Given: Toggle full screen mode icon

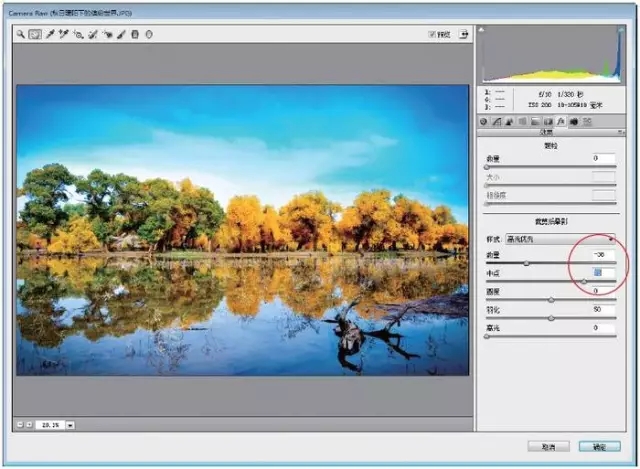Looking at the screenshot, I should (464, 33).
